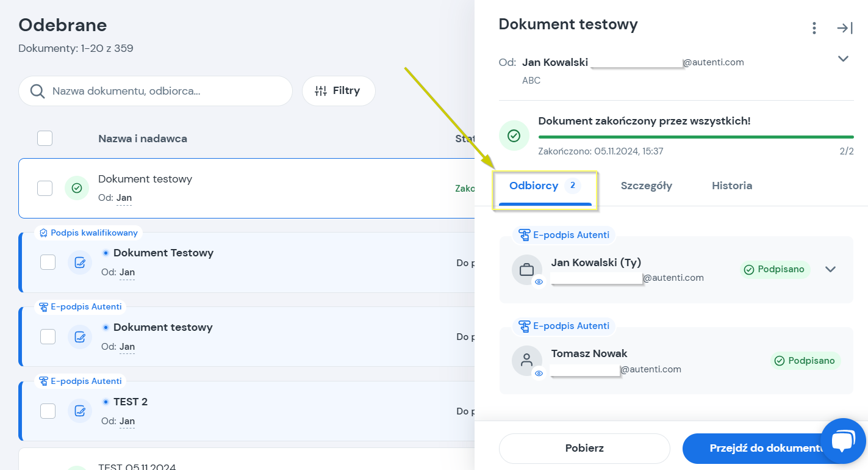Collapse the document side panel arrow icon
Screen dimensions: 868x470
click(x=845, y=28)
